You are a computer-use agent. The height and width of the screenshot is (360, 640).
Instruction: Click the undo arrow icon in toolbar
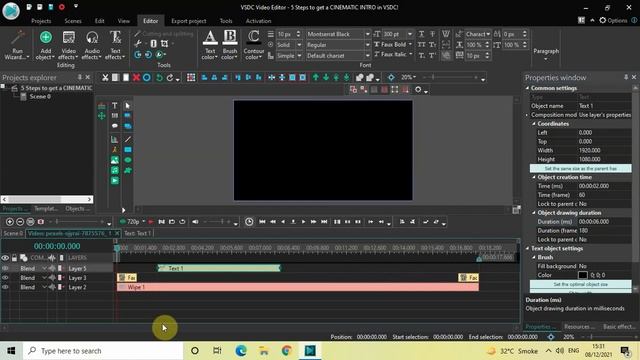[160, 78]
